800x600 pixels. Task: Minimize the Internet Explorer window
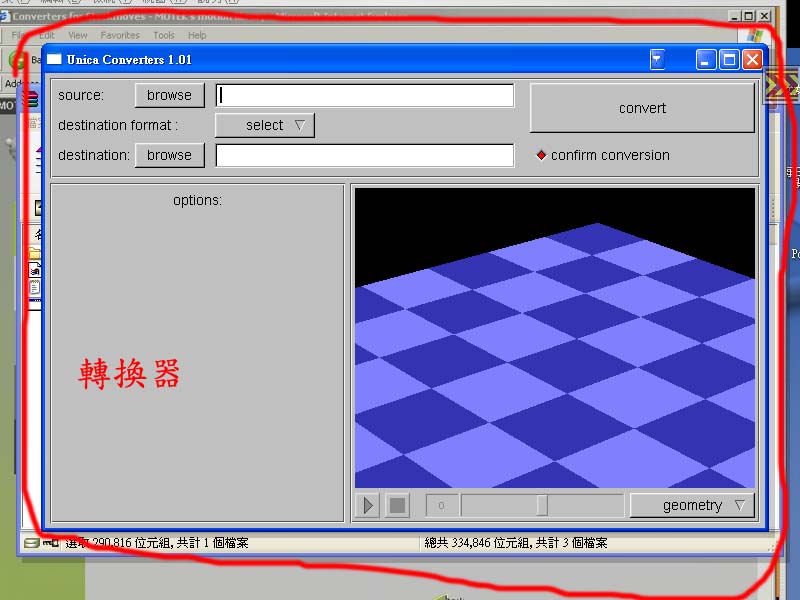pyautogui.click(x=735, y=16)
